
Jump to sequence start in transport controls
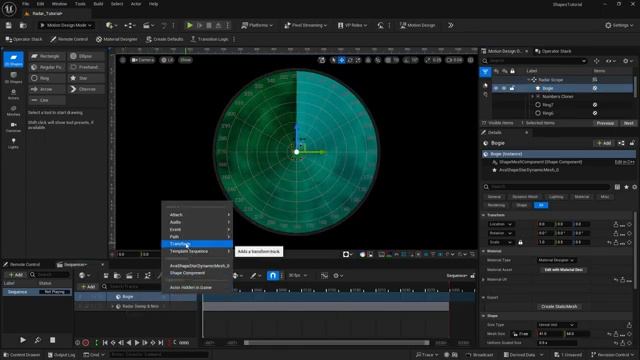click(105, 343)
